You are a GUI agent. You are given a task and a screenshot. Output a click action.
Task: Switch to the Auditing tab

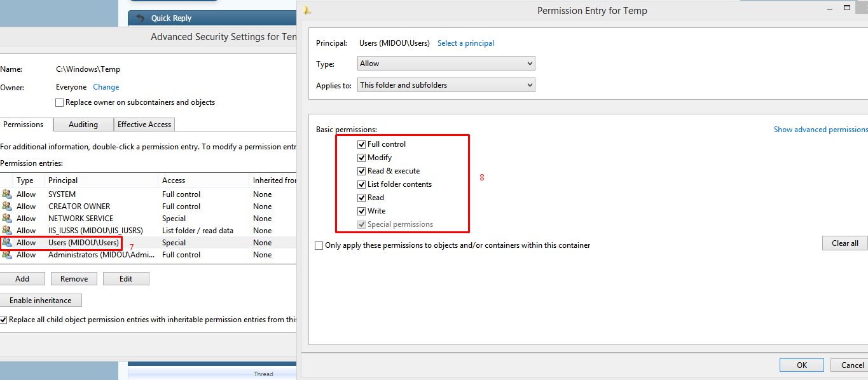[x=83, y=125]
